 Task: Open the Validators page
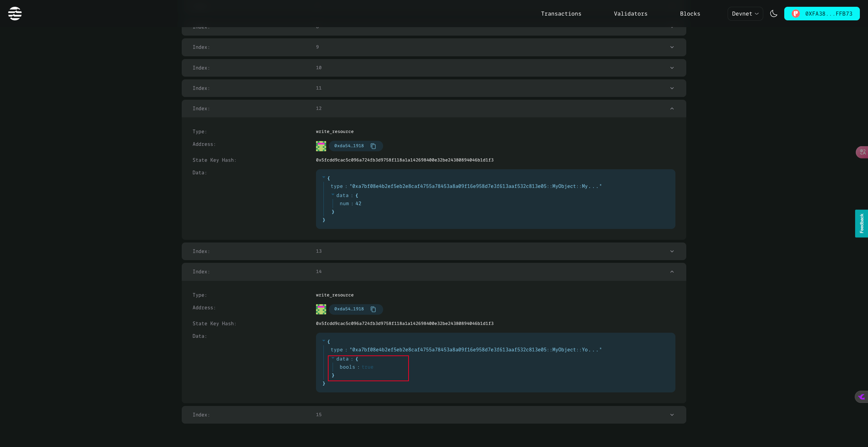point(631,14)
